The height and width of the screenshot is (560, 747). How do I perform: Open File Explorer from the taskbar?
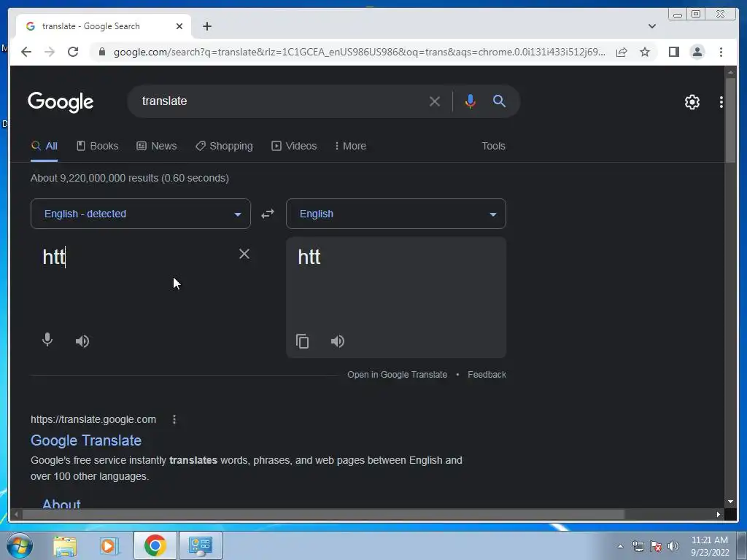(65, 545)
